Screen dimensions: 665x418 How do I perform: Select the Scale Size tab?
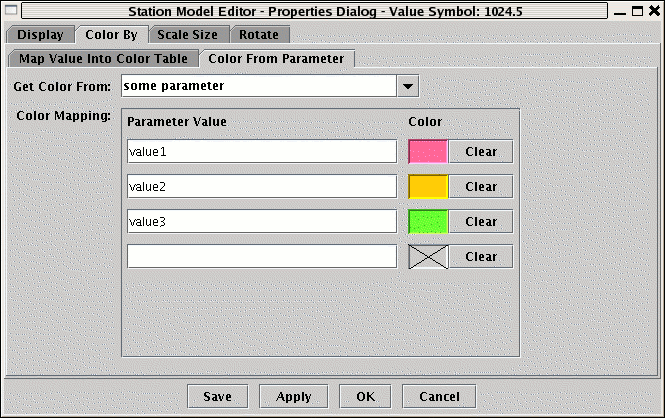[186, 35]
